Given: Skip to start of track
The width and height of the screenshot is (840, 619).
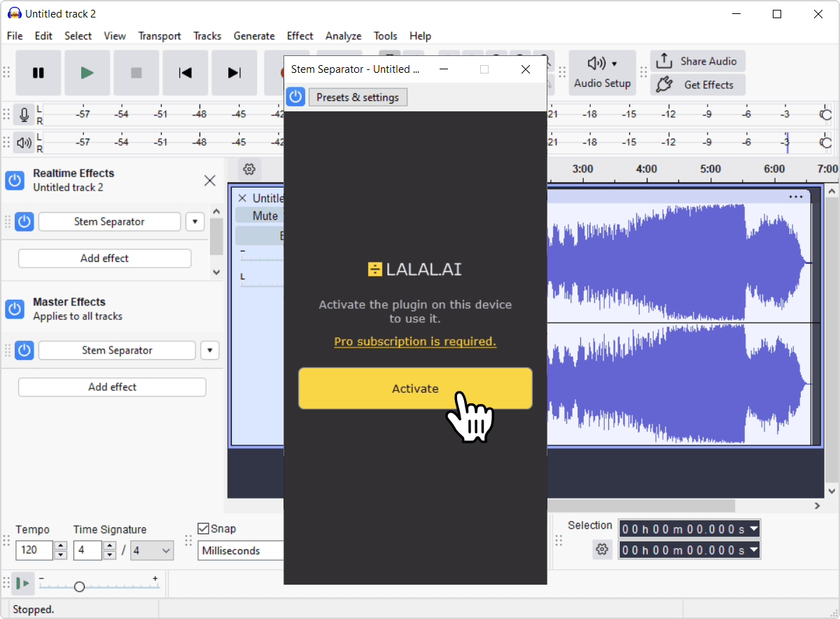Looking at the screenshot, I should pos(185,73).
